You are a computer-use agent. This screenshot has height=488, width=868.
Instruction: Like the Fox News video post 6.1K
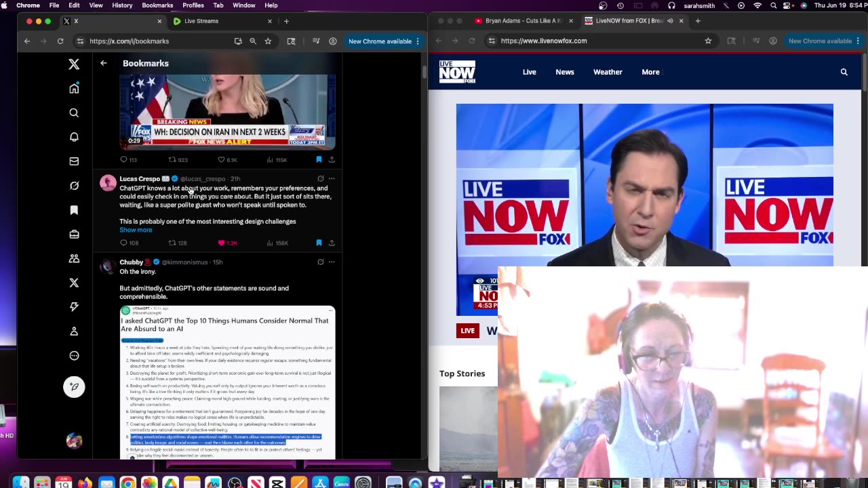pyautogui.click(x=227, y=160)
